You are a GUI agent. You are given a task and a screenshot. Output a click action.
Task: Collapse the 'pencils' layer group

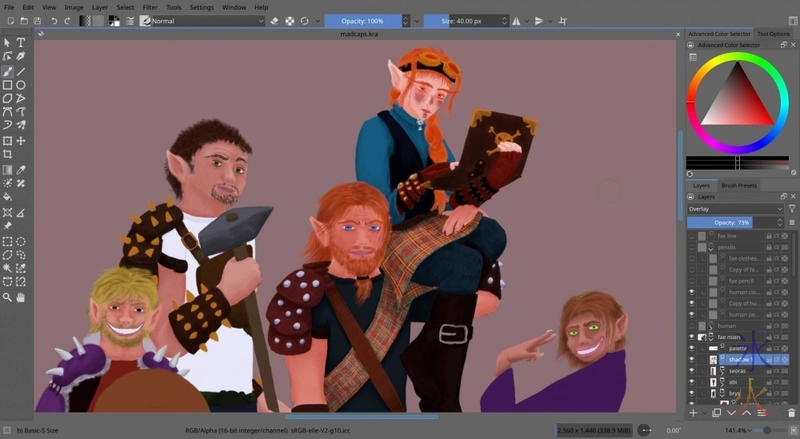click(x=710, y=247)
